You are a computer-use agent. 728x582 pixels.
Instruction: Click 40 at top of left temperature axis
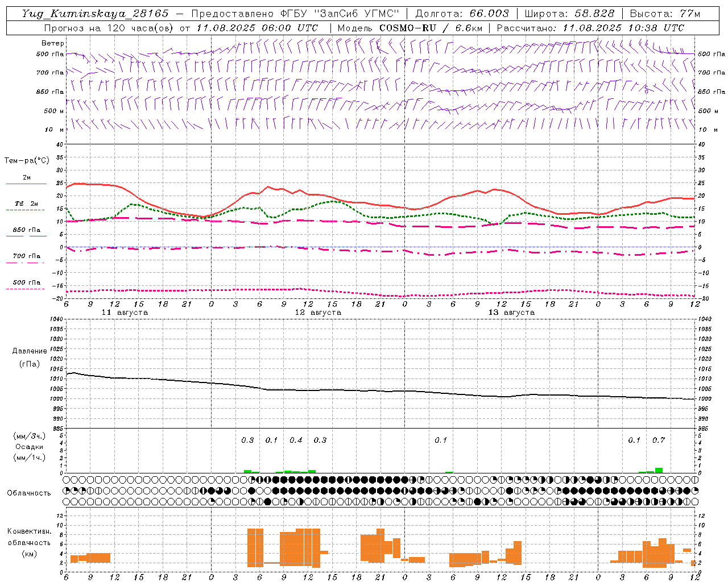(60, 145)
